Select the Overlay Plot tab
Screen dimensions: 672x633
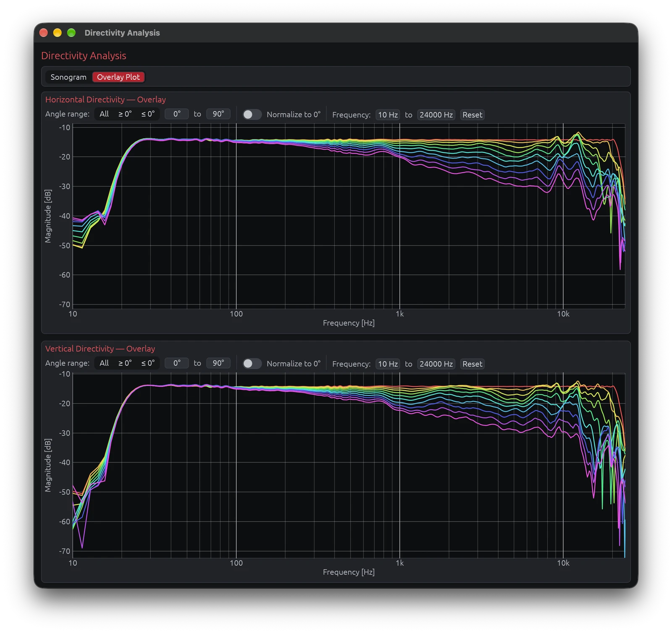pyautogui.click(x=118, y=77)
